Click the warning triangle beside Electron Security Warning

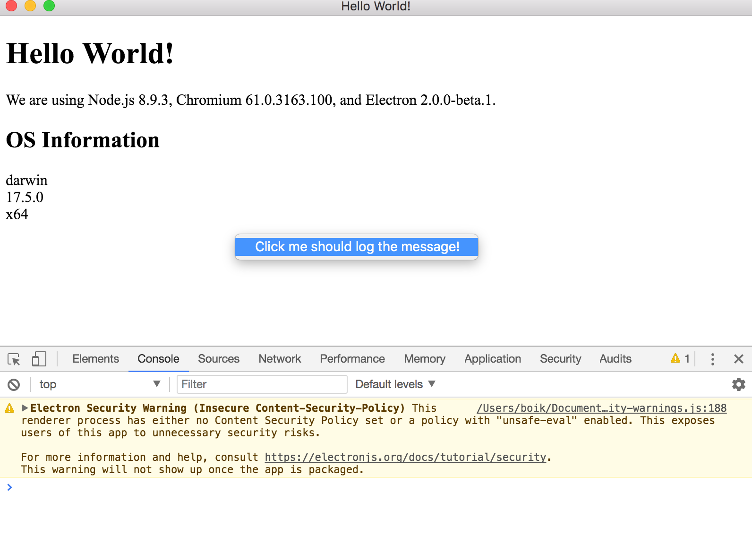tap(9, 408)
